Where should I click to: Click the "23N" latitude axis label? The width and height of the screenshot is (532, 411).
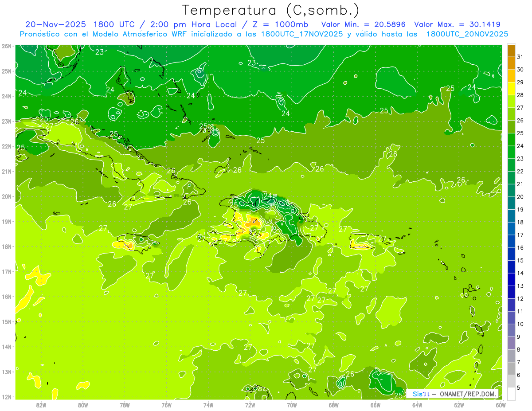click(6, 121)
